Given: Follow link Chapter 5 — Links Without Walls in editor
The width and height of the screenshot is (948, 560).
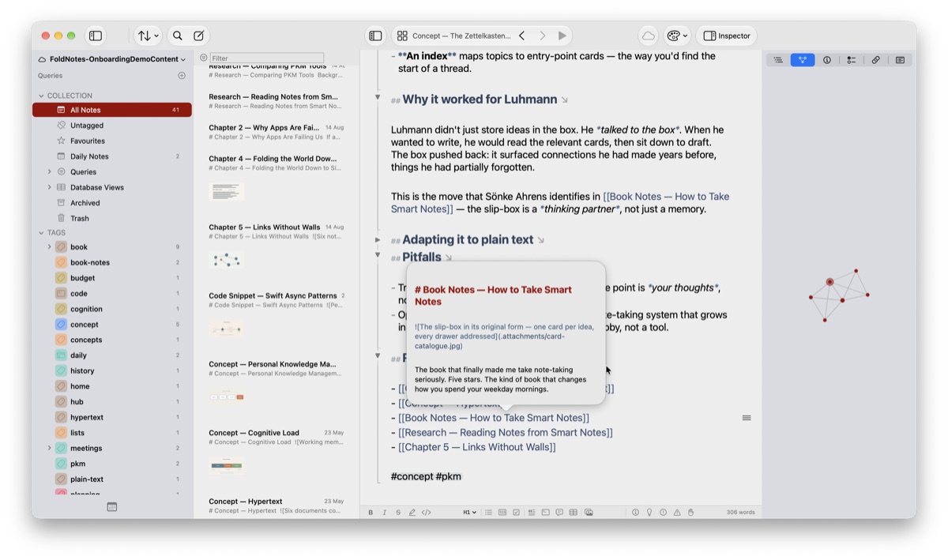Looking at the screenshot, I should point(477,447).
